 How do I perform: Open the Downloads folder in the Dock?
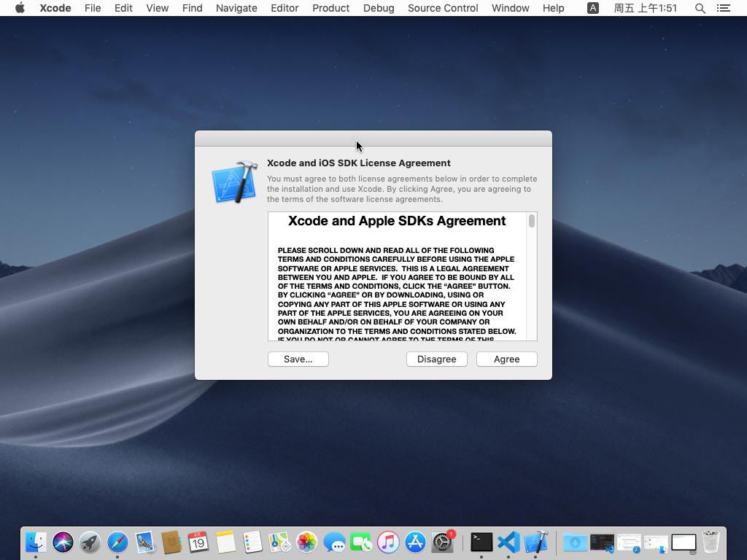pos(575,542)
